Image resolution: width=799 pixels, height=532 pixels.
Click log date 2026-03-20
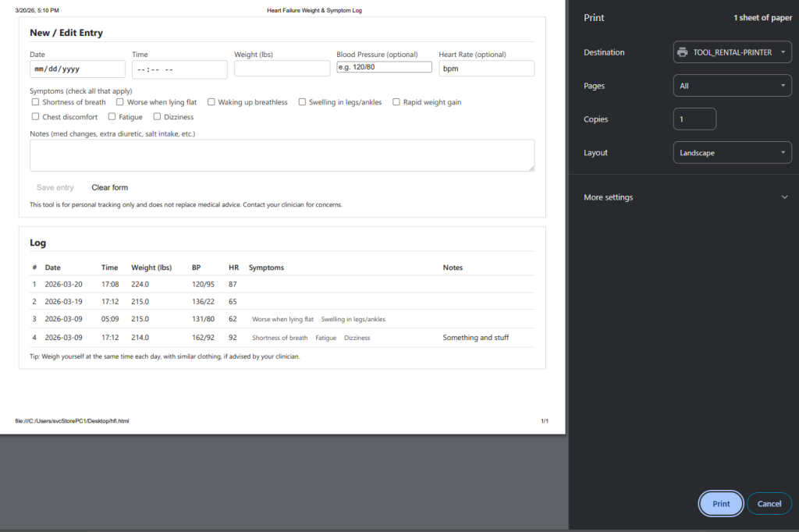(x=64, y=285)
